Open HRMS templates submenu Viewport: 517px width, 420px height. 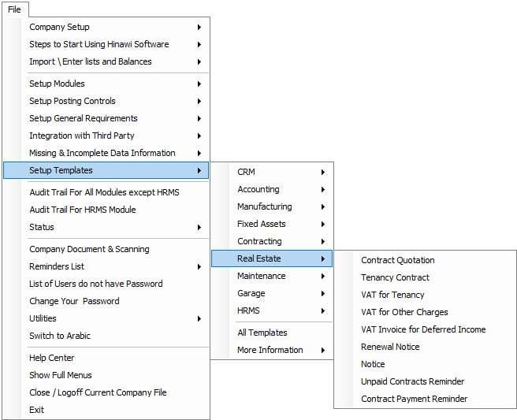(272, 310)
